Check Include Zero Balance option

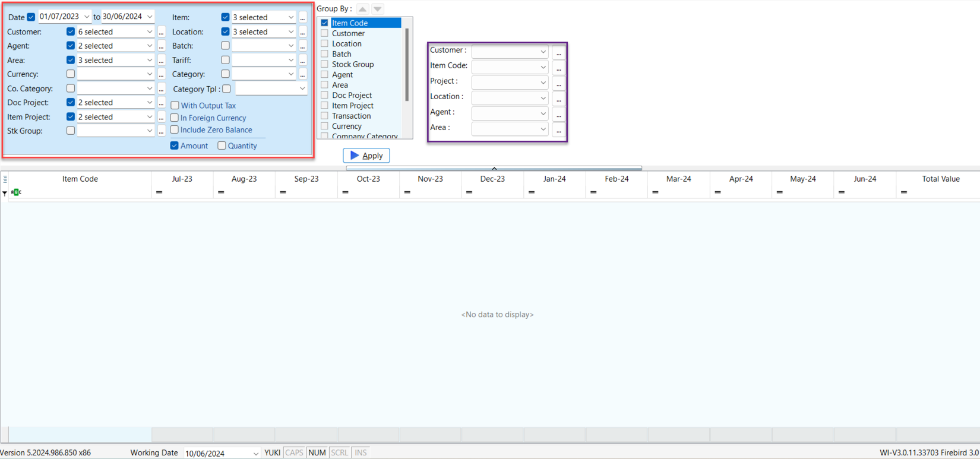pos(175,130)
